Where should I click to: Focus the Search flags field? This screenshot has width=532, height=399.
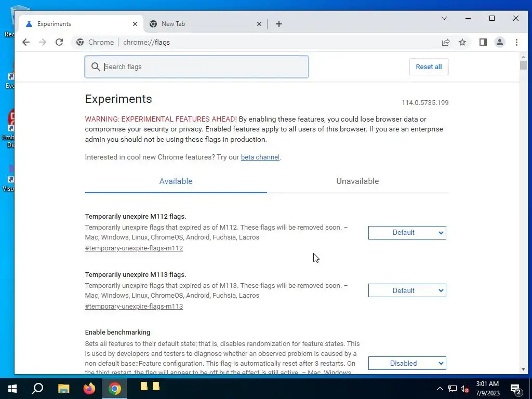point(196,67)
